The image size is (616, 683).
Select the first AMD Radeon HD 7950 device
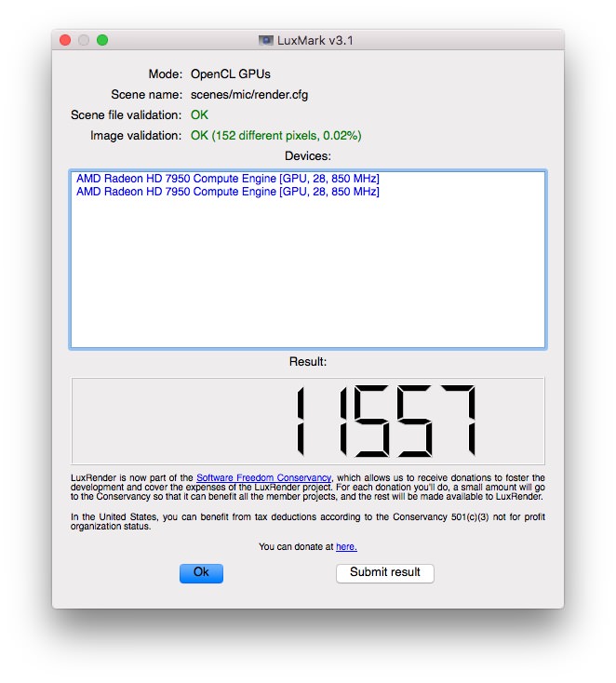click(228, 179)
